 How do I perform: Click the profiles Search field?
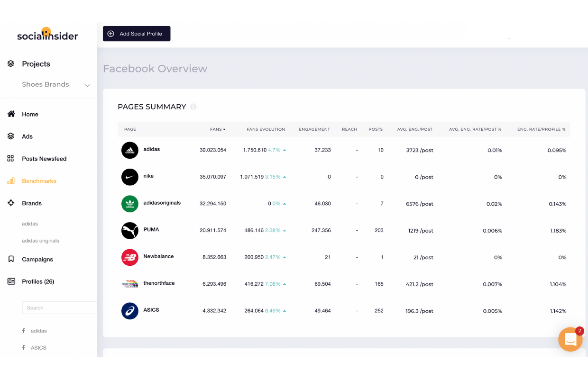coord(59,307)
